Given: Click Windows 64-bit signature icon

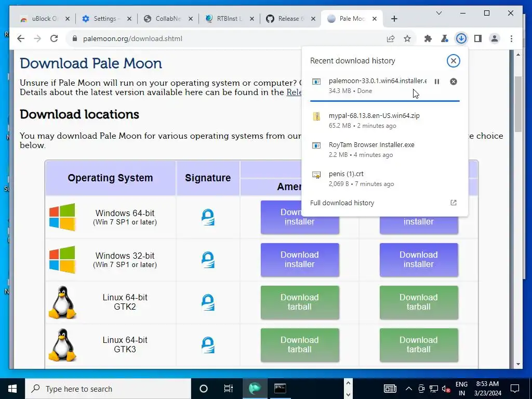Looking at the screenshot, I should tap(208, 217).
